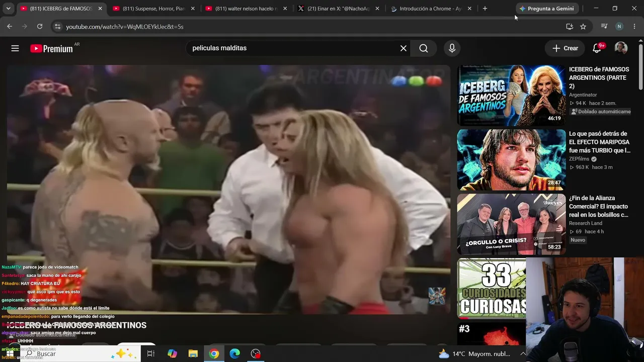The image size is (644, 362).
Task: Click the 'Nuevo' badge on Research Land video
Action: coord(578,240)
